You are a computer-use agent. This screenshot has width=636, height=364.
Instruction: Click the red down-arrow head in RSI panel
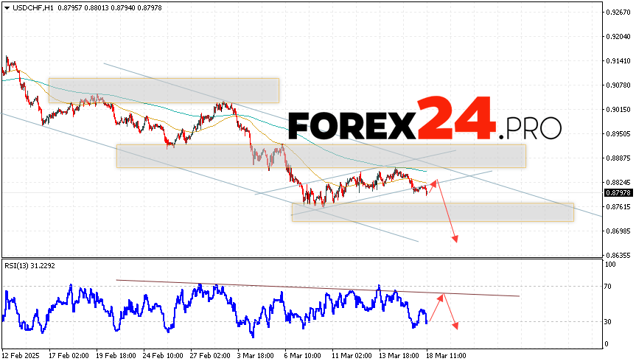457,326
